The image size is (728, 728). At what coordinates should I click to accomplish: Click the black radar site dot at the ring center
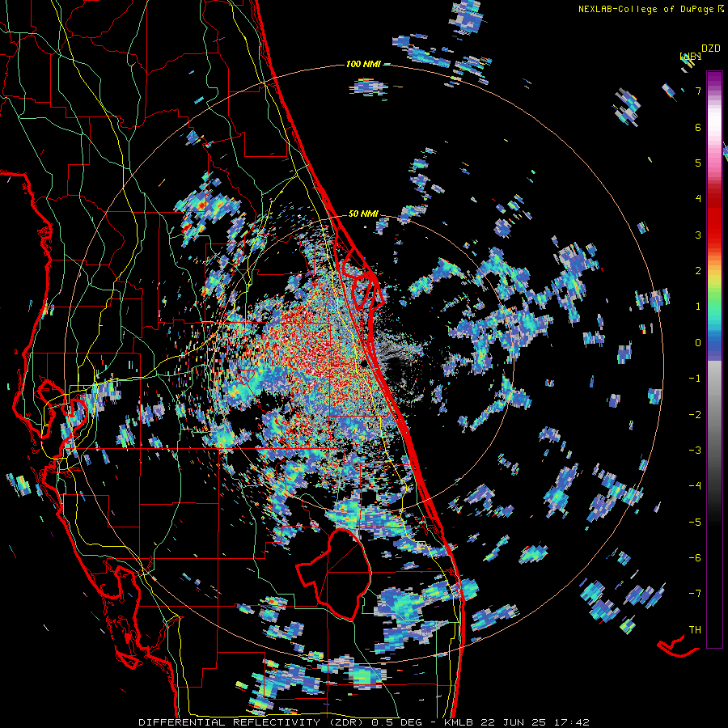365,363
